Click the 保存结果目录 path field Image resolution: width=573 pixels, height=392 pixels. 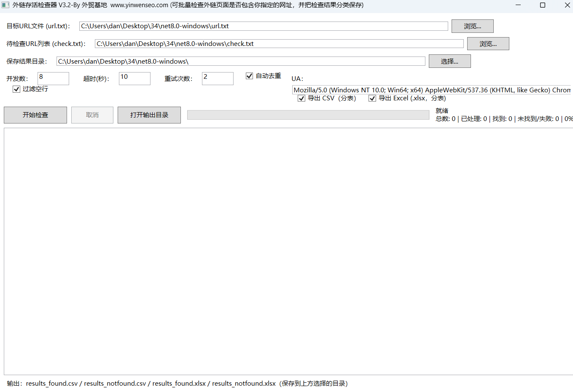241,62
